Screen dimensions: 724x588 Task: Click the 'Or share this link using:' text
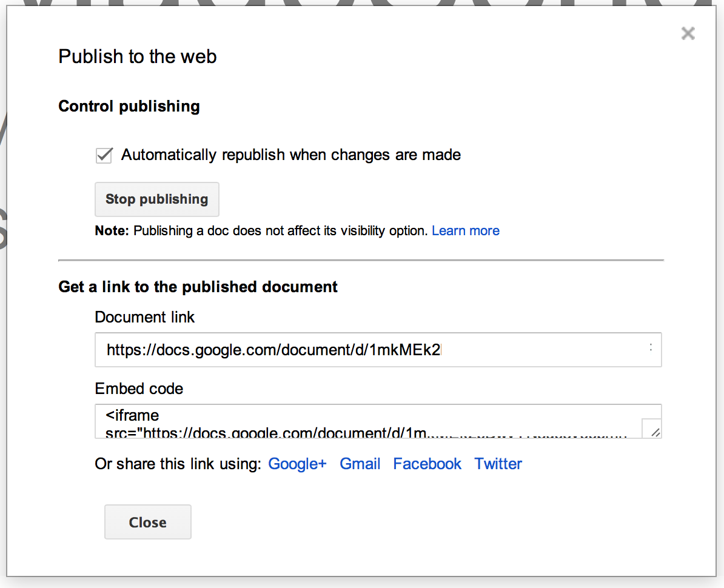click(x=178, y=464)
